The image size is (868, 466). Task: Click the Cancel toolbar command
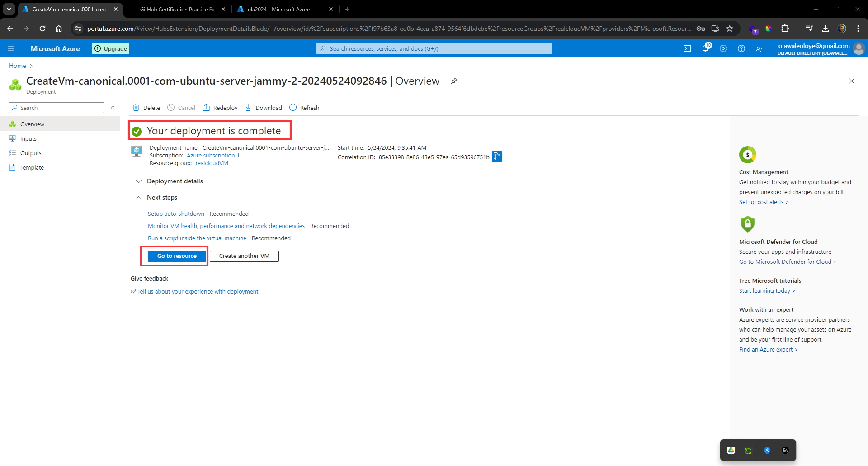point(181,108)
